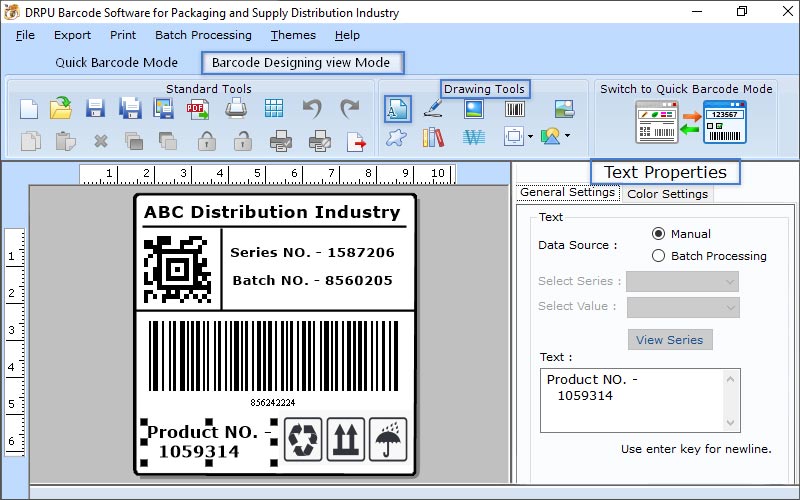Open the Select Series dropdown
The width and height of the screenshot is (800, 500).
point(682,282)
